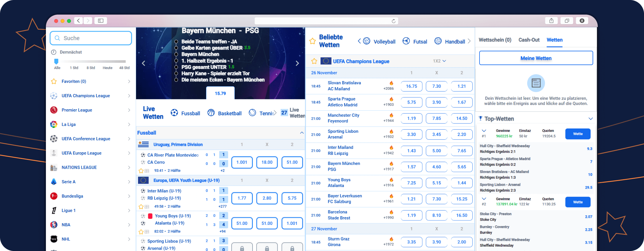Toggle the browser sidebar icon

[101, 21]
